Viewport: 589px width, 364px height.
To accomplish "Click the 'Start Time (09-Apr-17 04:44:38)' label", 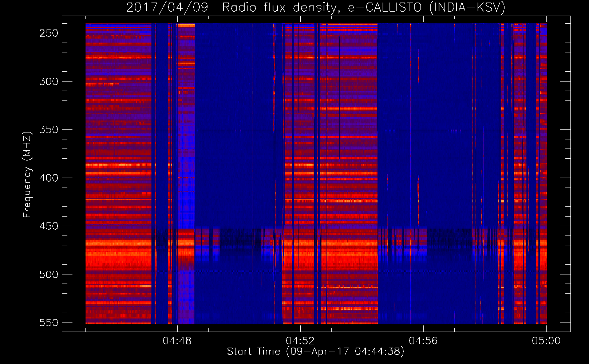I will click(316, 352).
